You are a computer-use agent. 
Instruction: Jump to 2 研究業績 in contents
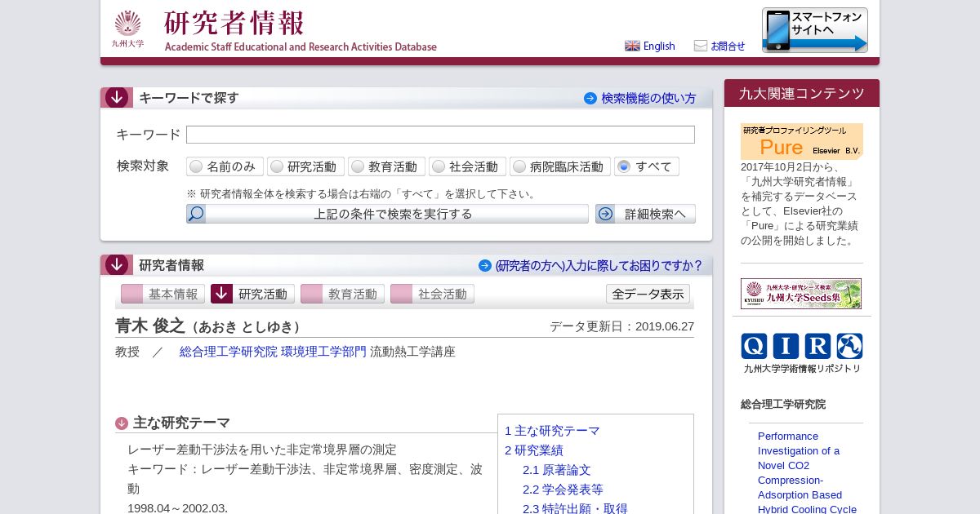pyautogui.click(x=534, y=450)
